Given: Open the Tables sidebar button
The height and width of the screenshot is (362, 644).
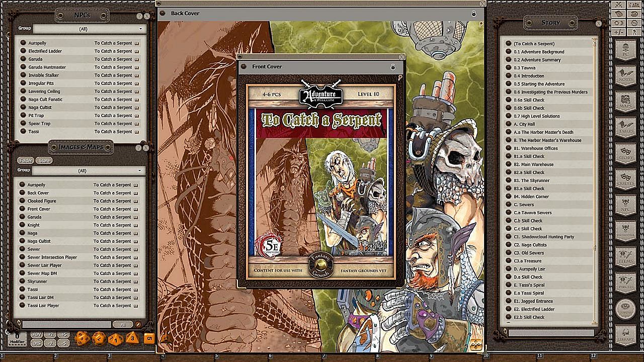Looking at the screenshot, I should pyautogui.click(x=625, y=128).
